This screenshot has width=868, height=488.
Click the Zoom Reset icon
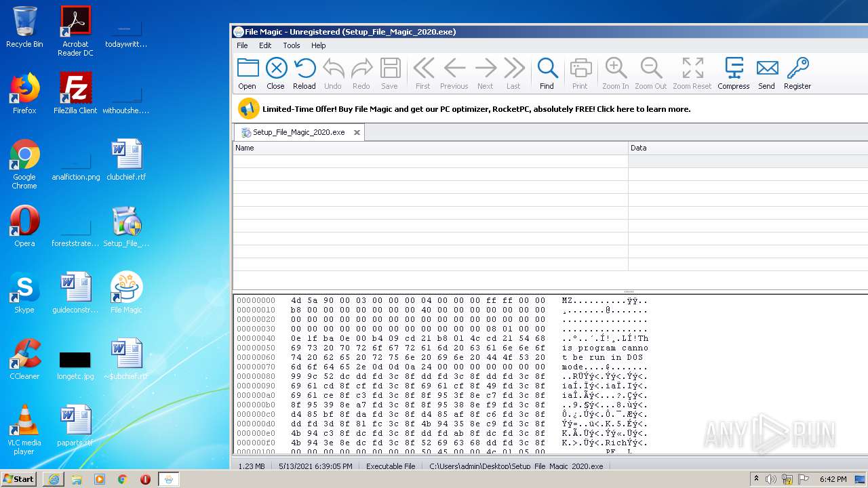pyautogui.click(x=692, y=73)
